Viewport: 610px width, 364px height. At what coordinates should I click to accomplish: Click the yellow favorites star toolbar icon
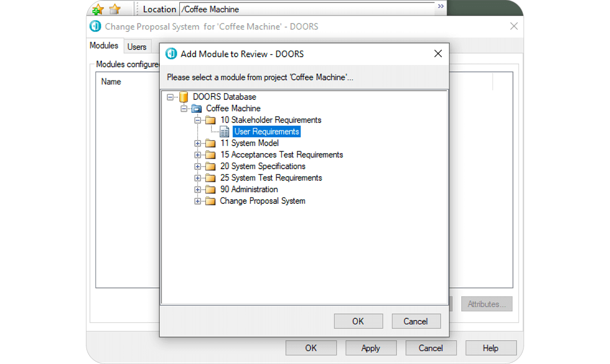[115, 9]
